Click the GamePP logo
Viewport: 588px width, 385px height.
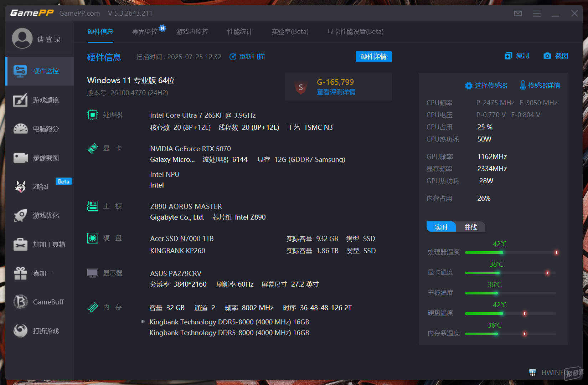[x=32, y=13]
